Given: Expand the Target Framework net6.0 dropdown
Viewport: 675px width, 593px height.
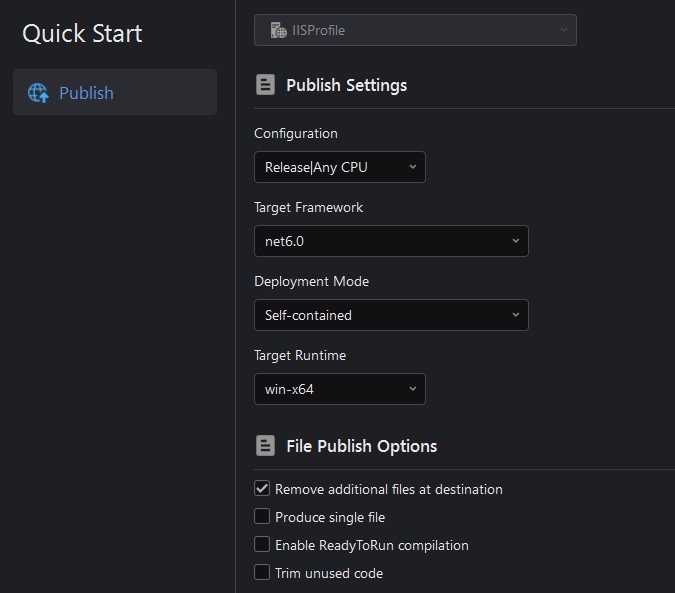Looking at the screenshot, I should click(390, 241).
